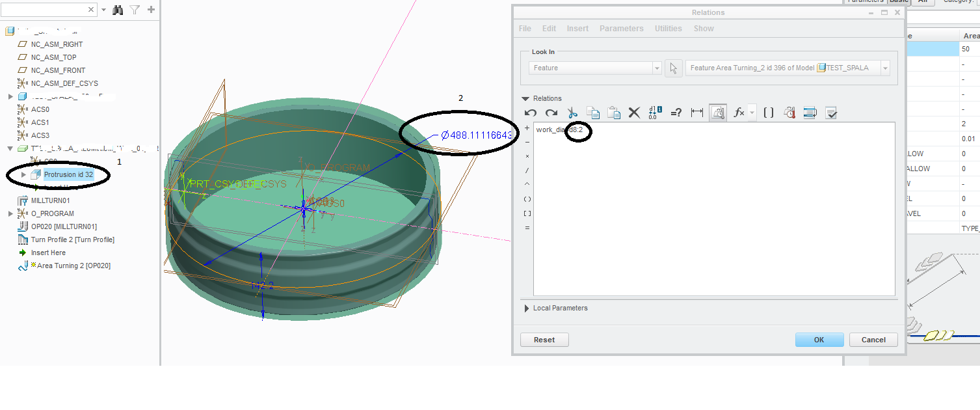Open the Insert menu in Relations
The height and width of the screenshot is (410, 980).
point(577,29)
